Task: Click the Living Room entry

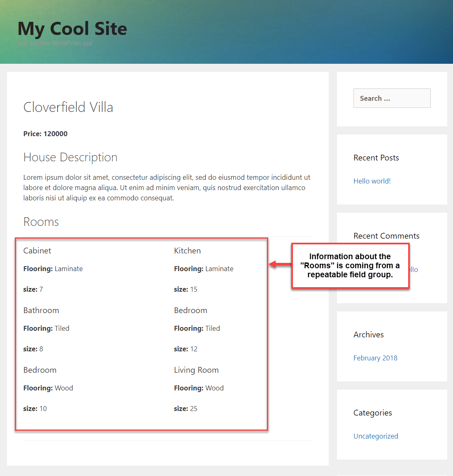Action: (196, 370)
